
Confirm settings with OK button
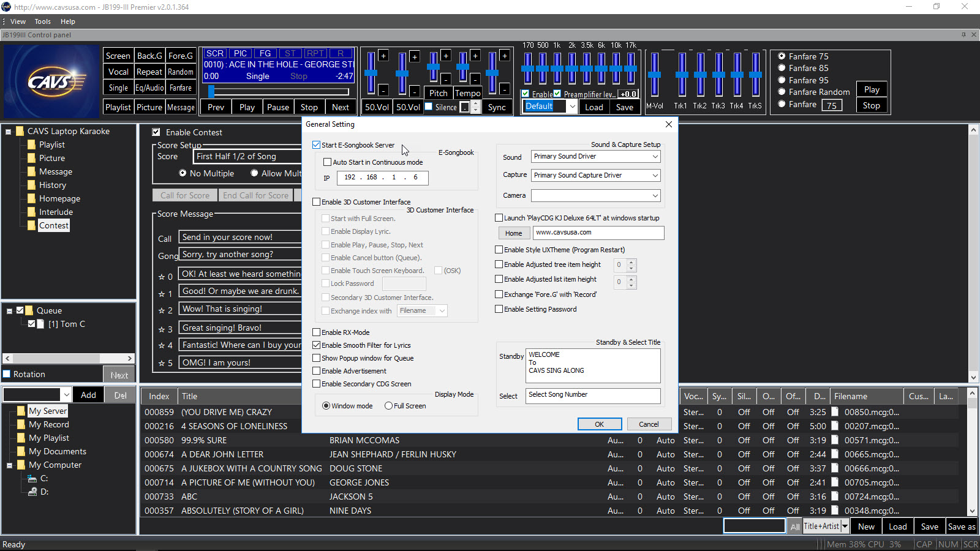[x=600, y=424]
